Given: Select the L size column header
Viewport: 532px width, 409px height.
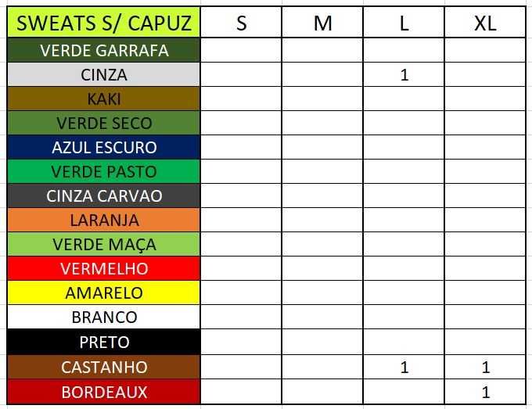Looking at the screenshot, I should 404,23.
